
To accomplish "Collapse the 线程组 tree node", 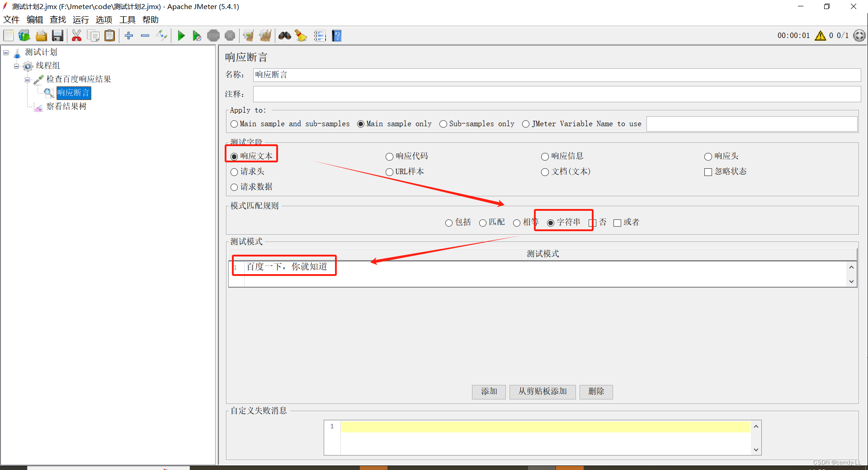I will coord(16,66).
